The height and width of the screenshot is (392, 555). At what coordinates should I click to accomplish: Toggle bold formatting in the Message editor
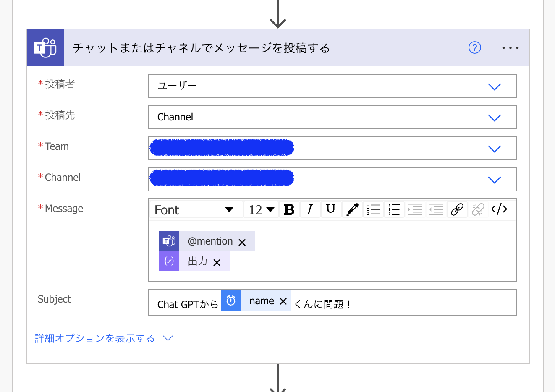(x=289, y=209)
